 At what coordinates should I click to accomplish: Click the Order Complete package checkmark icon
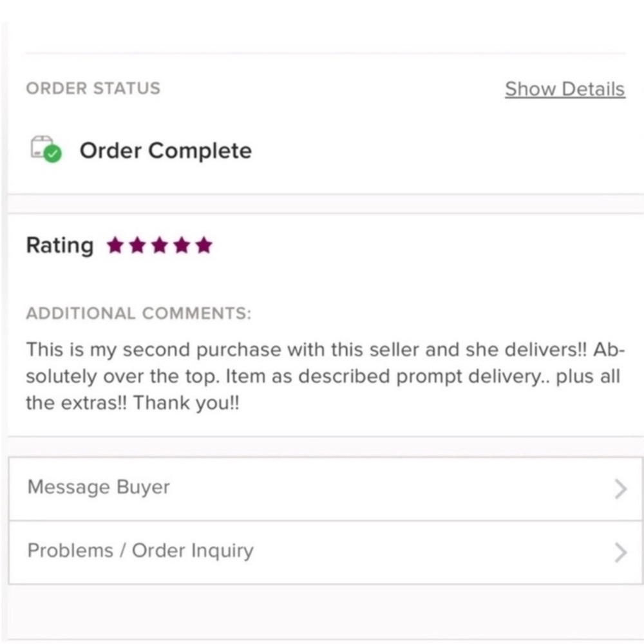pos(46,149)
